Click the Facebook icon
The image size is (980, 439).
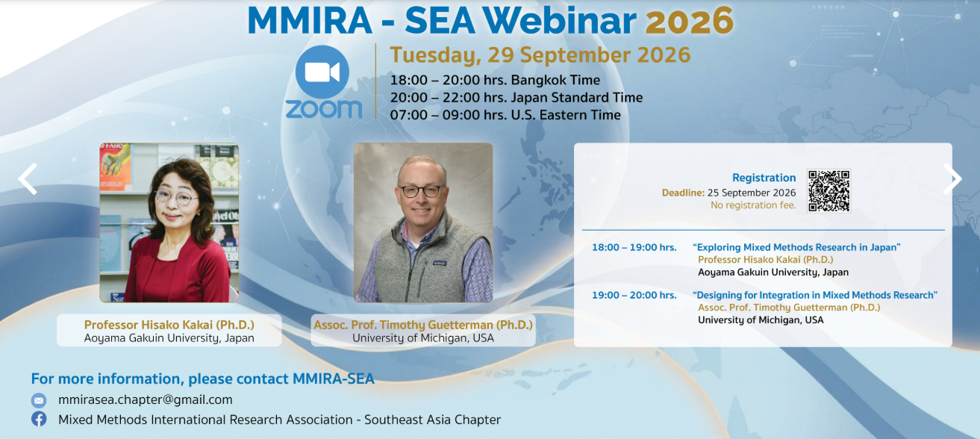point(39,420)
